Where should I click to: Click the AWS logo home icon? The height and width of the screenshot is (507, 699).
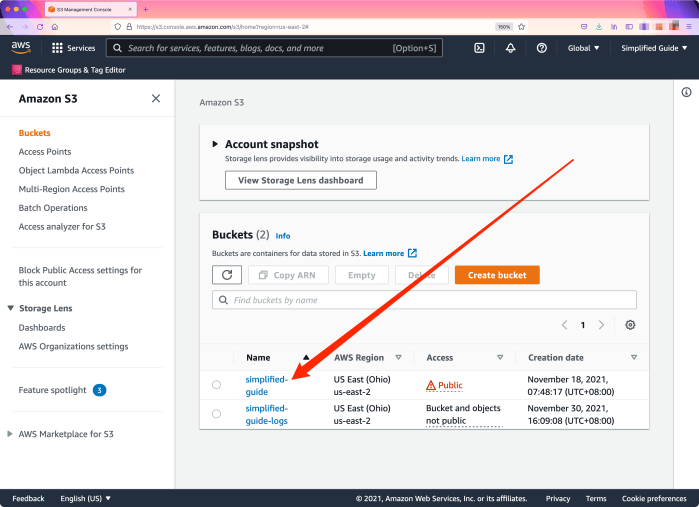[x=21, y=48]
